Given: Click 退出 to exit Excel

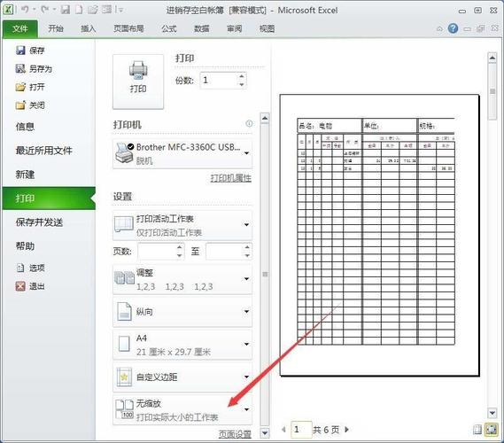Looking at the screenshot, I should [30, 286].
